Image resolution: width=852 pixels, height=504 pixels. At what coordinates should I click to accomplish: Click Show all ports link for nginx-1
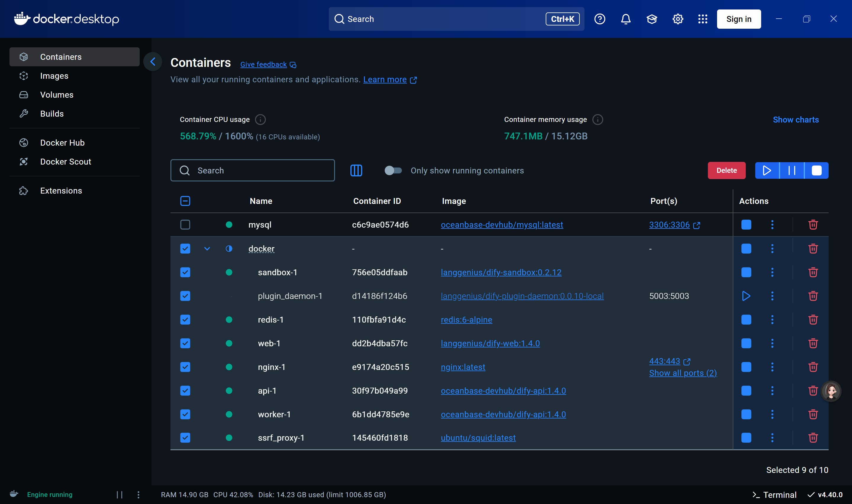(682, 373)
